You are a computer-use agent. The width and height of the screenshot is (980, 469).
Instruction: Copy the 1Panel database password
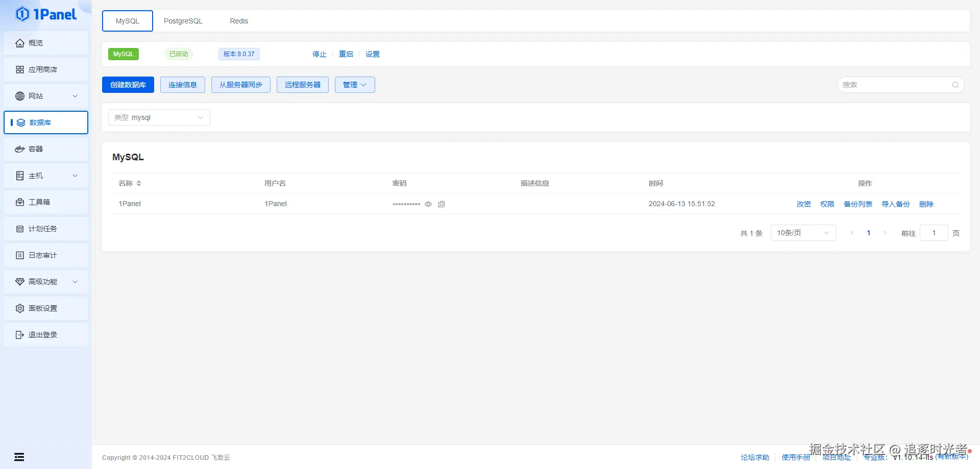click(x=442, y=204)
